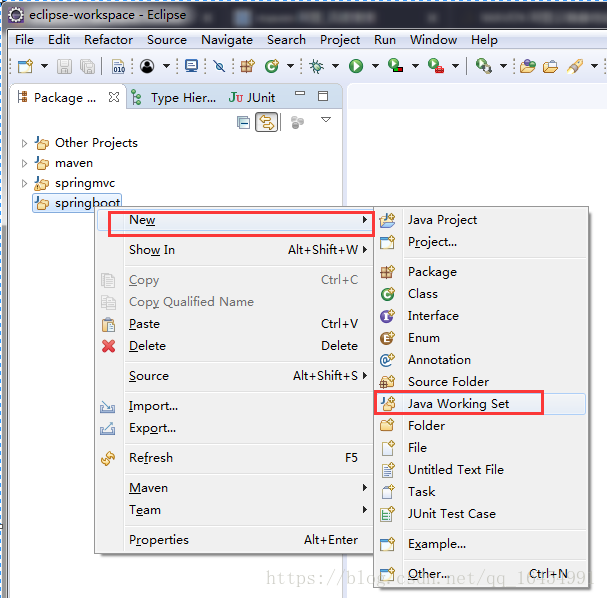Toggle Link with Editor in Package Explorer
The width and height of the screenshot is (607, 598).
click(x=266, y=122)
